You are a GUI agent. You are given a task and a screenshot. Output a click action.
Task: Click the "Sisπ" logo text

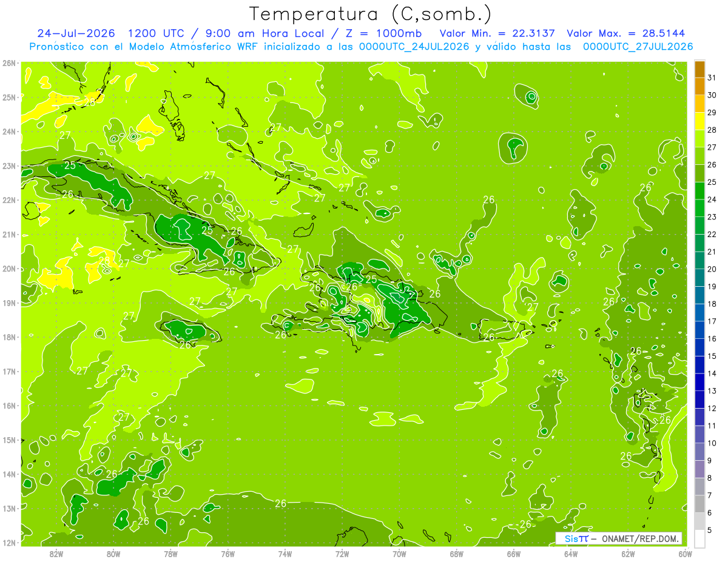click(576, 538)
